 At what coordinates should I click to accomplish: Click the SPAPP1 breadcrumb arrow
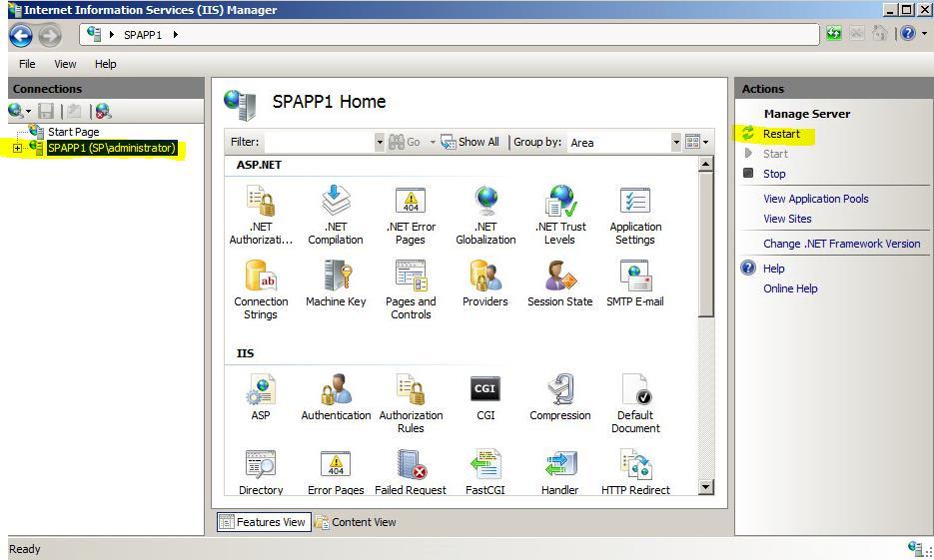(x=175, y=35)
